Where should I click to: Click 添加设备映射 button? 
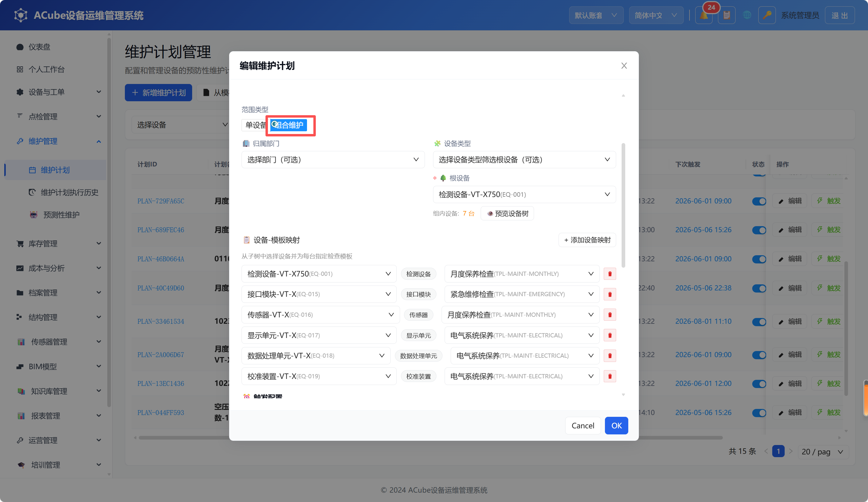click(x=587, y=240)
